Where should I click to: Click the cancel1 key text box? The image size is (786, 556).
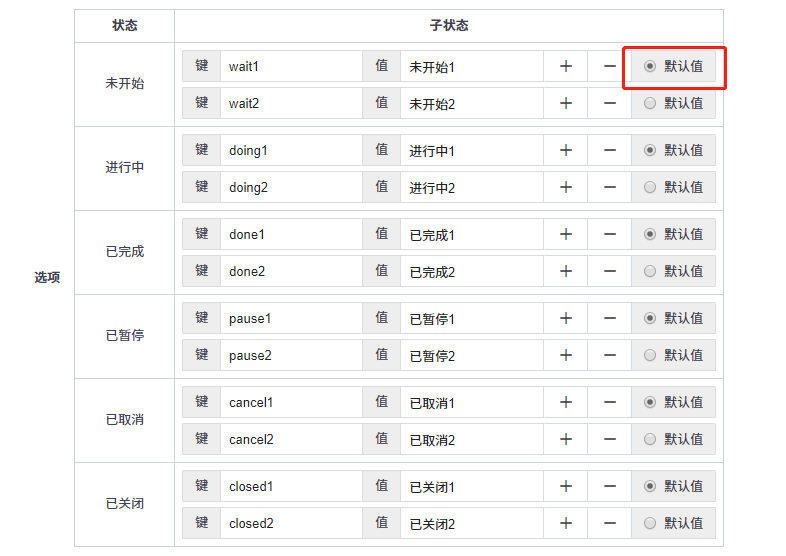[x=290, y=402]
